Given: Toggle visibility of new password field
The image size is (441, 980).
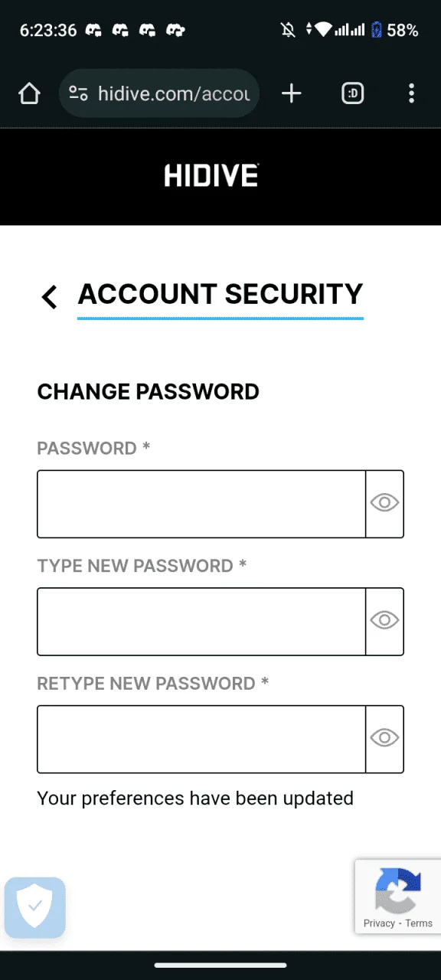Looking at the screenshot, I should click(x=384, y=621).
